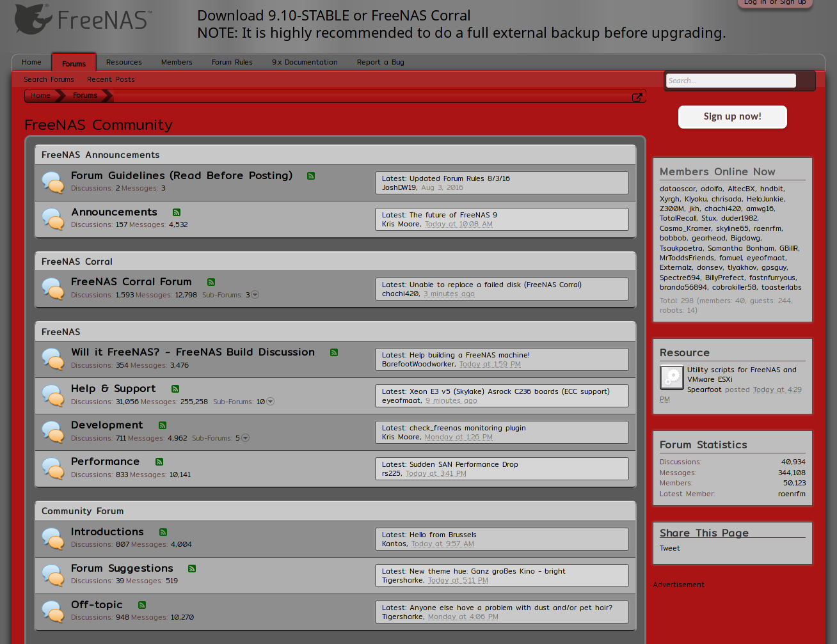Open RSS feed for Performance forum
The height and width of the screenshot is (644, 837).
[x=159, y=462]
